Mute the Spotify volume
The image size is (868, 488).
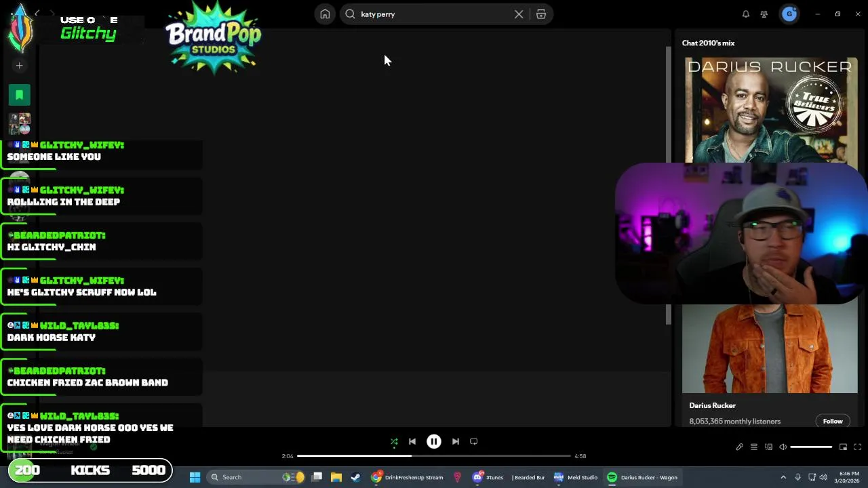(783, 447)
